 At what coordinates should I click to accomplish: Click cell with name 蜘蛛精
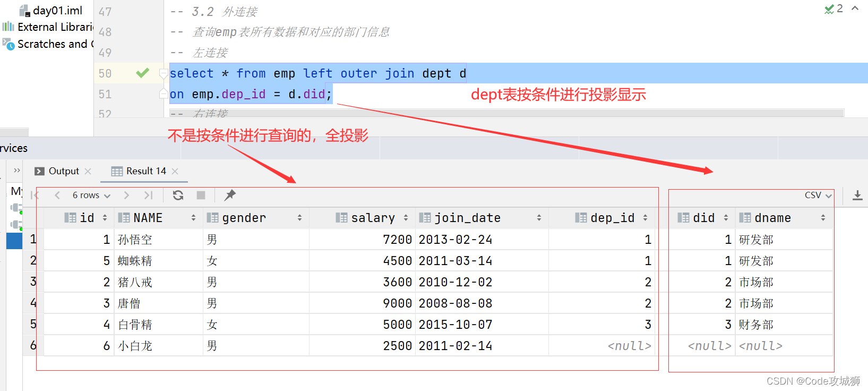(x=158, y=261)
